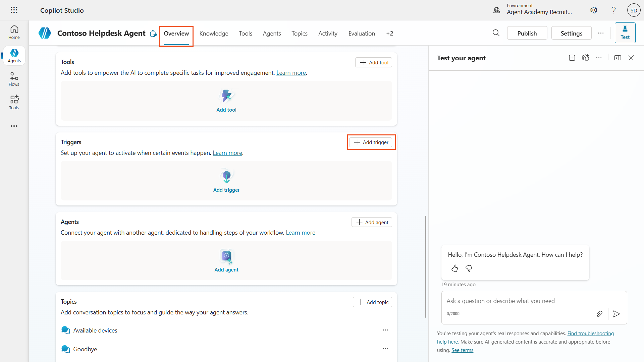Expand left sidebar more options ellipsis
Image resolution: width=644 pixels, height=362 pixels.
click(14, 126)
